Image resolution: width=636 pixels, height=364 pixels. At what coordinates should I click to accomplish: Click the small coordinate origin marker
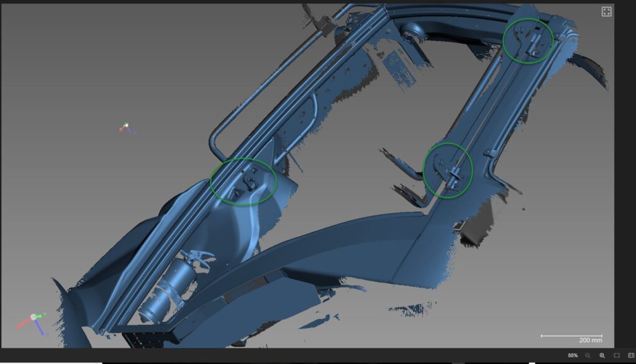pyautogui.click(x=126, y=127)
